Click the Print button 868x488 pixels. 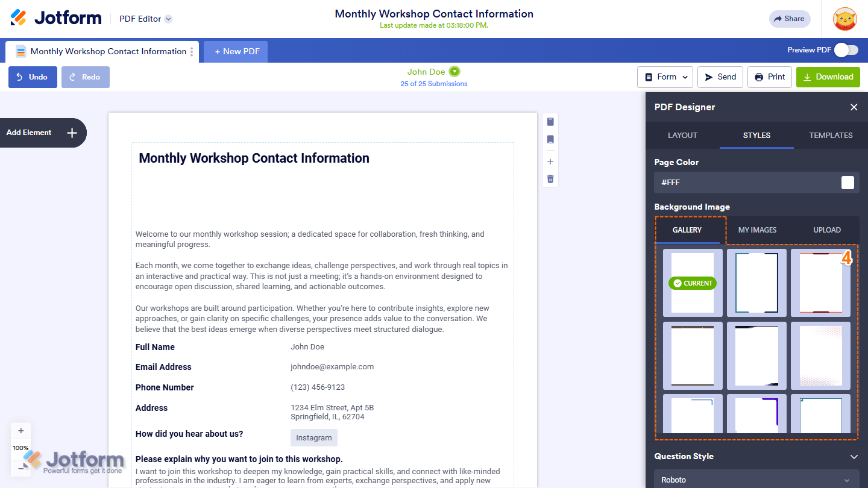[x=770, y=77]
